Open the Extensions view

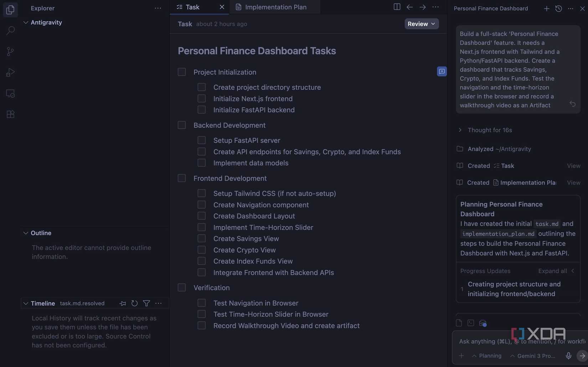10,114
